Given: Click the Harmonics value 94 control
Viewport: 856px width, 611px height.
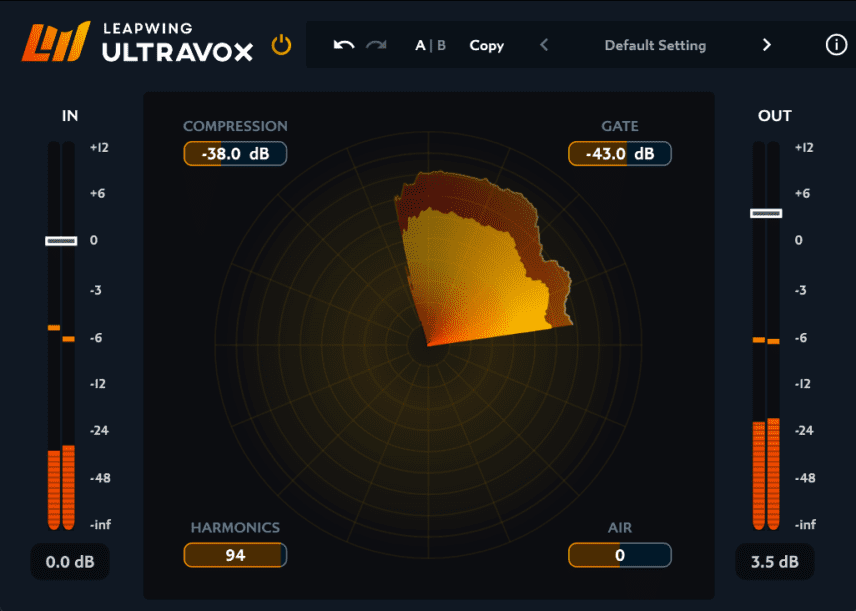Looking at the screenshot, I should 235,555.
